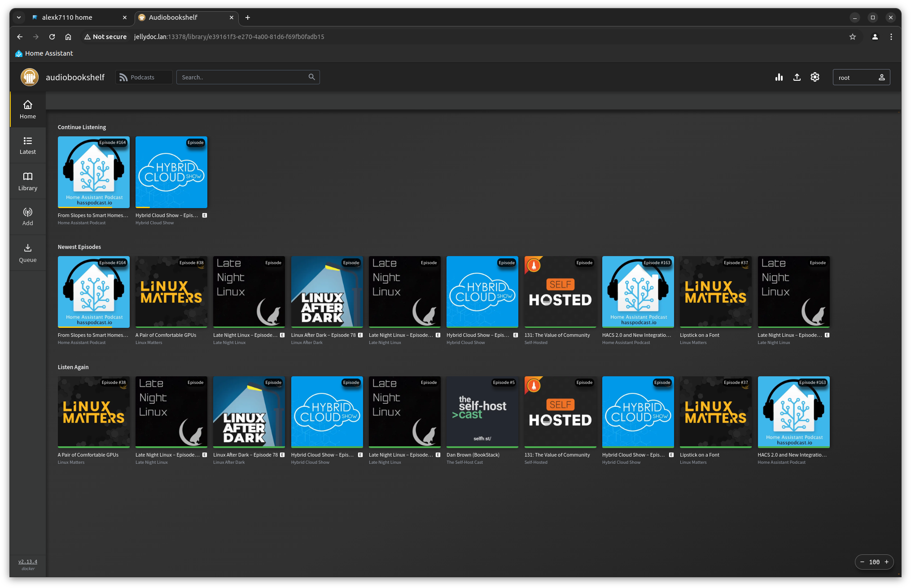Click the Newest Episodes section heading

[79, 247]
